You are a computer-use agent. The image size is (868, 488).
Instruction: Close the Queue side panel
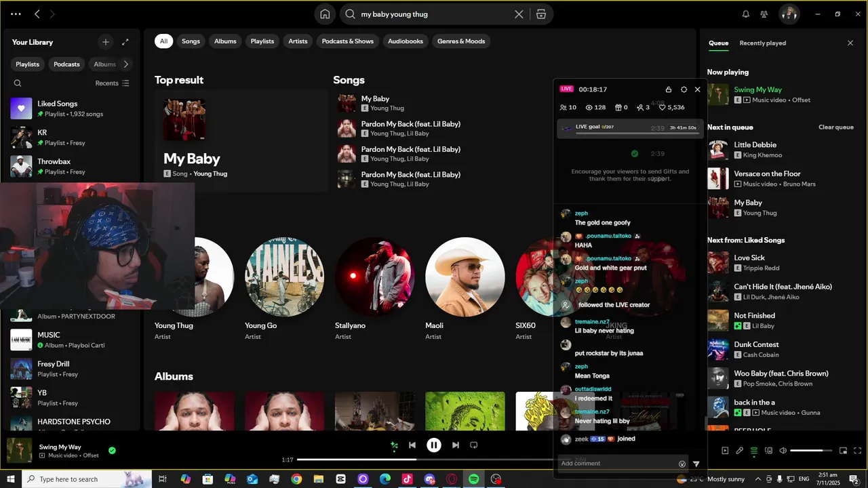click(850, 43)
